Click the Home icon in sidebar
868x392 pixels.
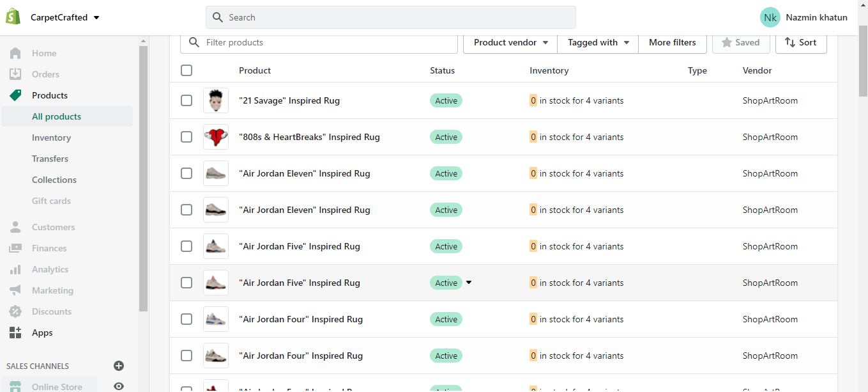point(15,53)
